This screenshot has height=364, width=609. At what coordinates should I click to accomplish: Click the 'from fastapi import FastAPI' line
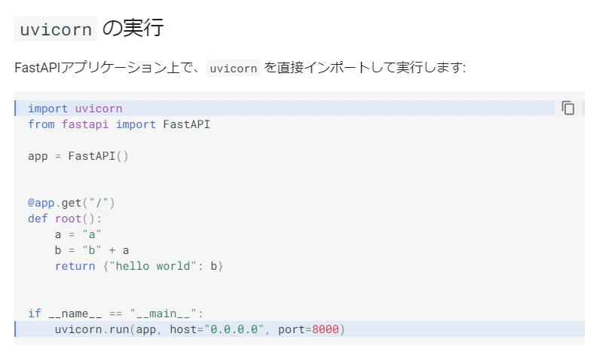click(x=119, y=124)
